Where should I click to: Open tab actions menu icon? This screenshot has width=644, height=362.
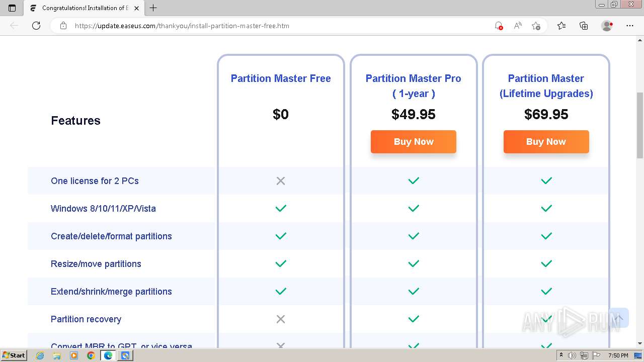12,8
